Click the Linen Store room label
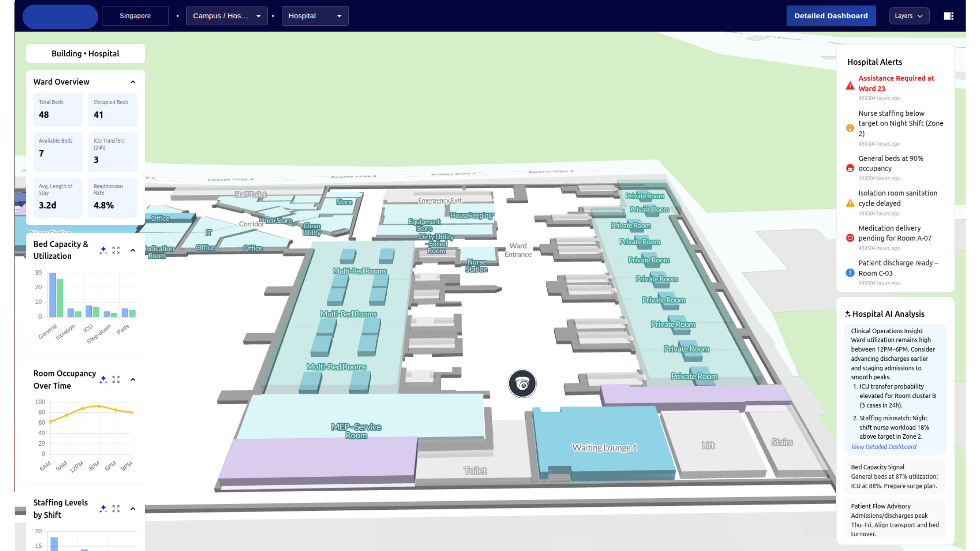Screen dimensions: 980x551 276,220
